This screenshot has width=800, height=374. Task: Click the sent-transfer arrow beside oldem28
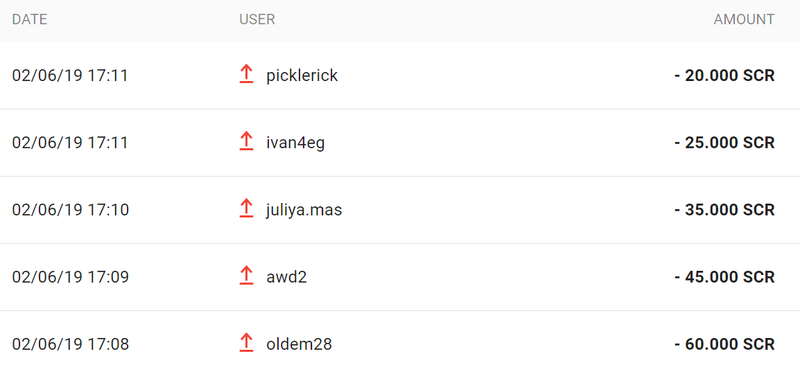point(246,343)
